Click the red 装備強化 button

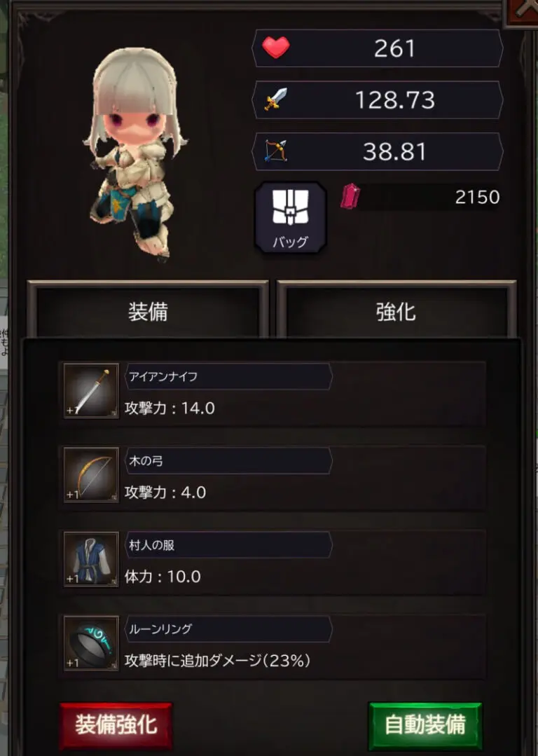click(116, 724)
